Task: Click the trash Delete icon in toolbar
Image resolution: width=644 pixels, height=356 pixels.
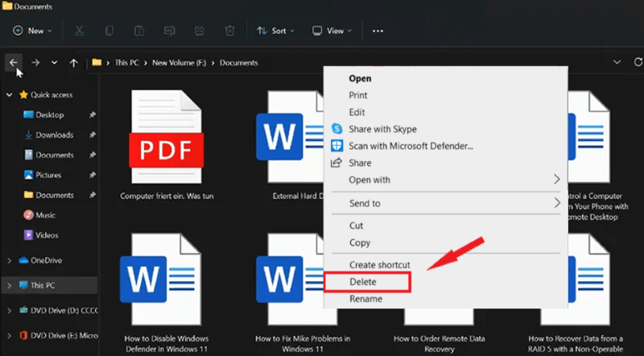Action: click(229, 31)
